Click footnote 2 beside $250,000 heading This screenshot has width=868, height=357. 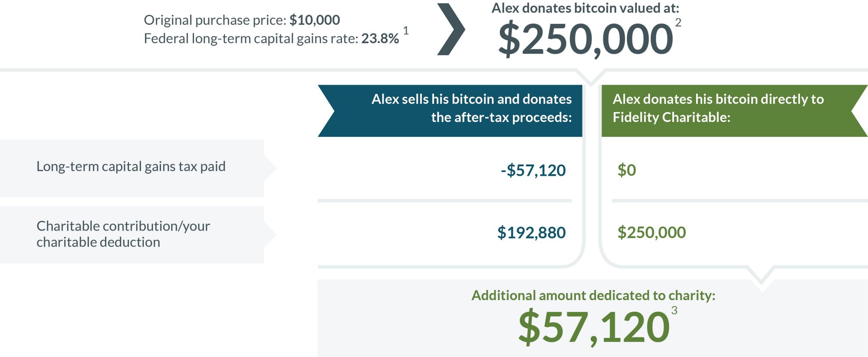click(x=678, y=23)
